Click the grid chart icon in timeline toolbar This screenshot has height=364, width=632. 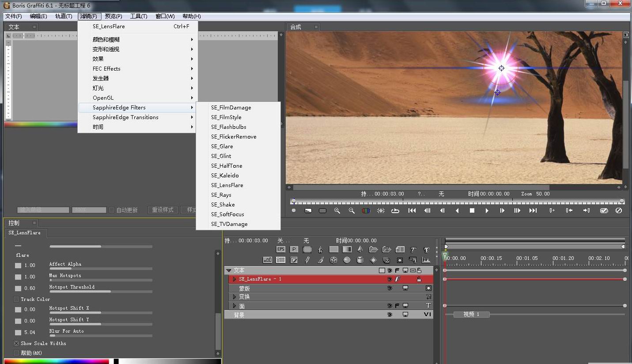[x=281, y=260]
